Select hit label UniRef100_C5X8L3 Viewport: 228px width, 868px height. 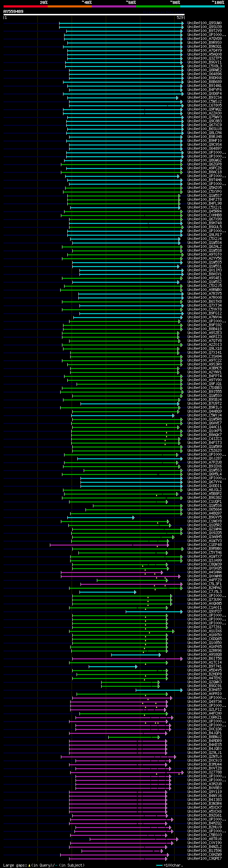pos(204,66)
